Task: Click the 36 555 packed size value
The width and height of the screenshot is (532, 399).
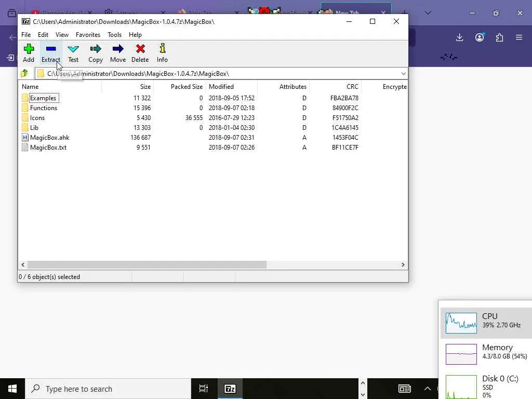Action: (x=194, y=118)
